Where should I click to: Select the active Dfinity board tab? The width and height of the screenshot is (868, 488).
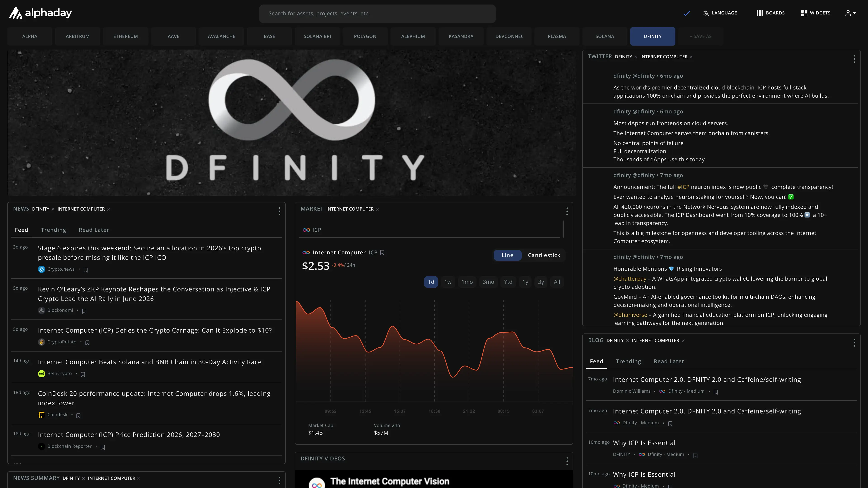653,36
